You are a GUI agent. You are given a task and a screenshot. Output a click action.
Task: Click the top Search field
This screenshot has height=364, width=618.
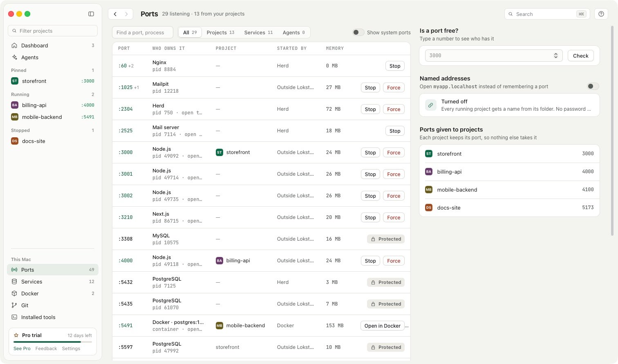click(x=547, y=14)
